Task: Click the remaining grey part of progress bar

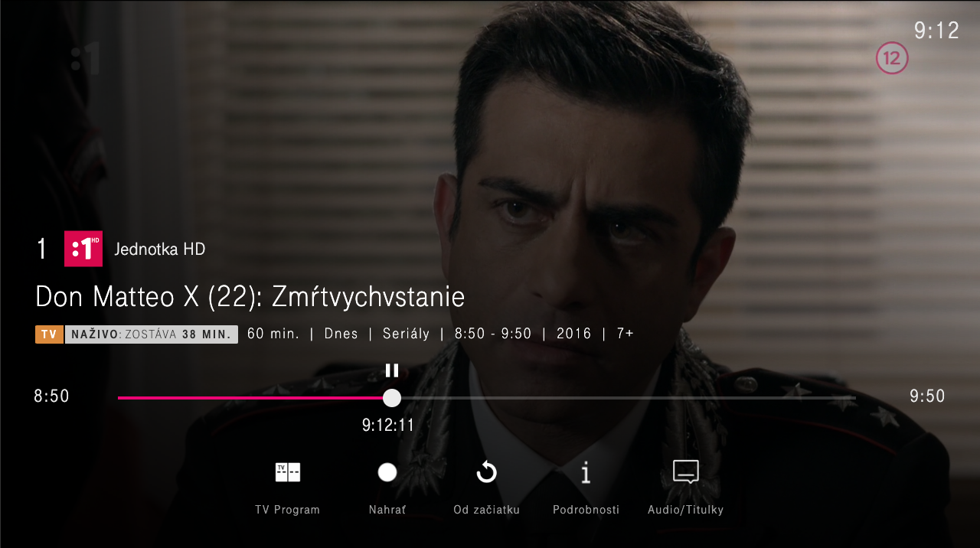Action: point(628,398)
